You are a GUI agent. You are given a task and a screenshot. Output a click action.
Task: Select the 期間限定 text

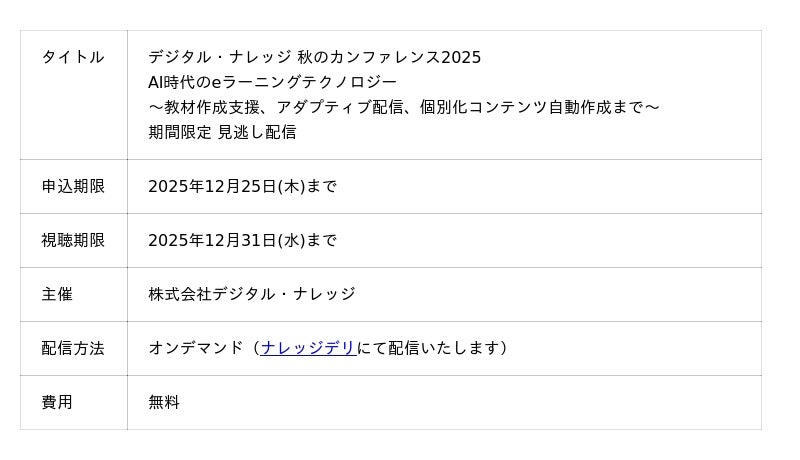(179, 132)
